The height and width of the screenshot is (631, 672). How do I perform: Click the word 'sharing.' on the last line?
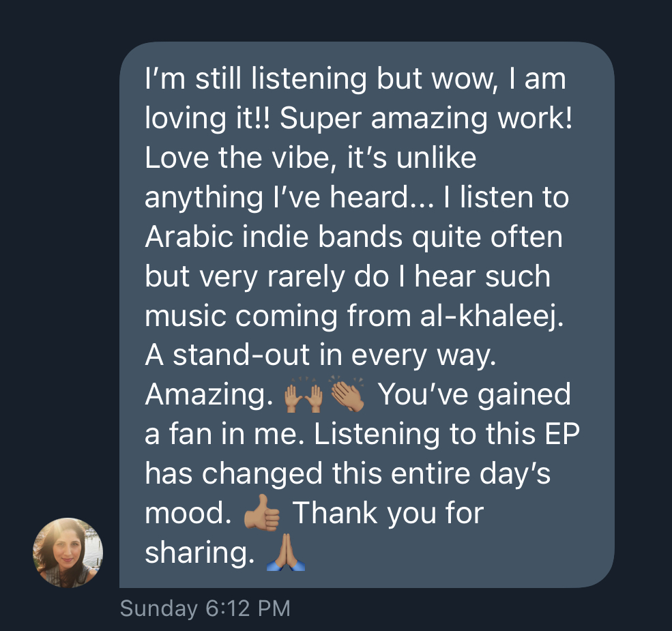tap(200, 552)
